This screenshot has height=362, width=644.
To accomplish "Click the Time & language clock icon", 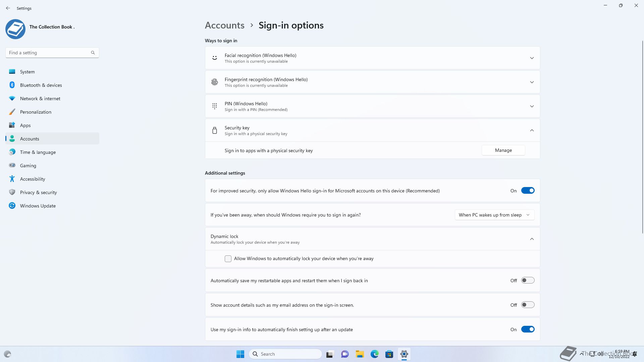I will [12, 152].
